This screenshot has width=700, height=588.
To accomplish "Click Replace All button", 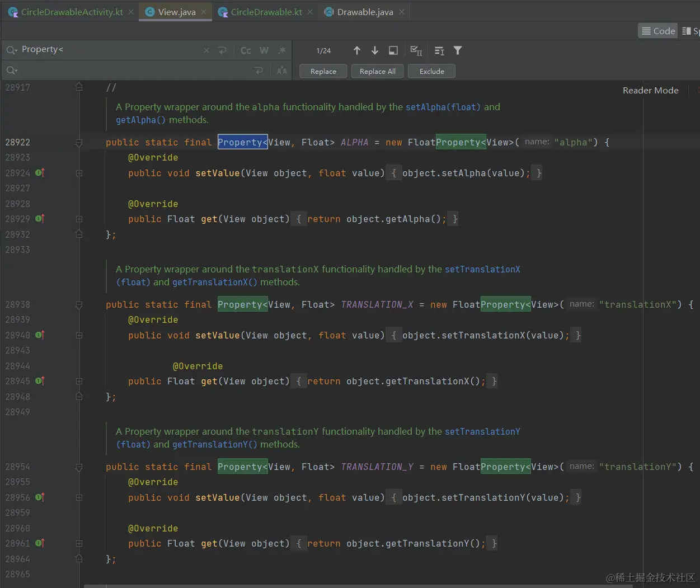I will (378, 71).
